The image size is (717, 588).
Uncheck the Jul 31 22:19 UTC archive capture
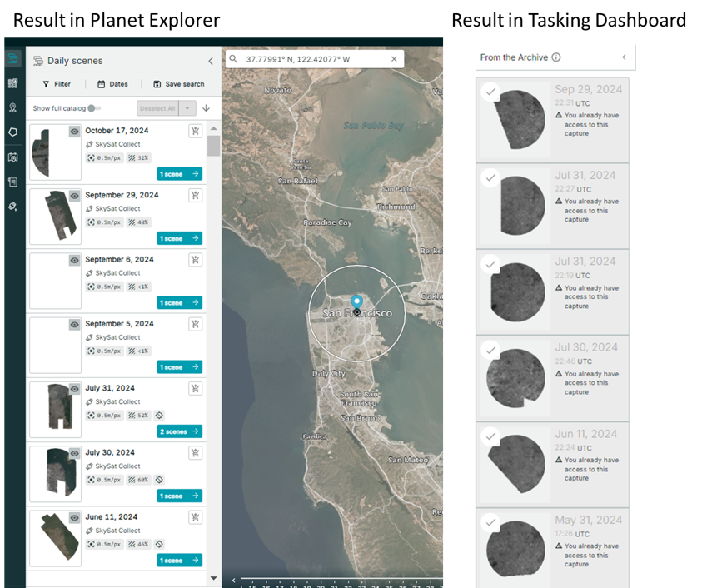tap(490, 264)
